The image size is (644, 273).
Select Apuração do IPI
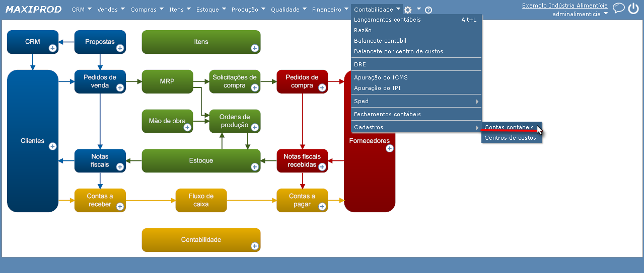[x=416, y=88]
